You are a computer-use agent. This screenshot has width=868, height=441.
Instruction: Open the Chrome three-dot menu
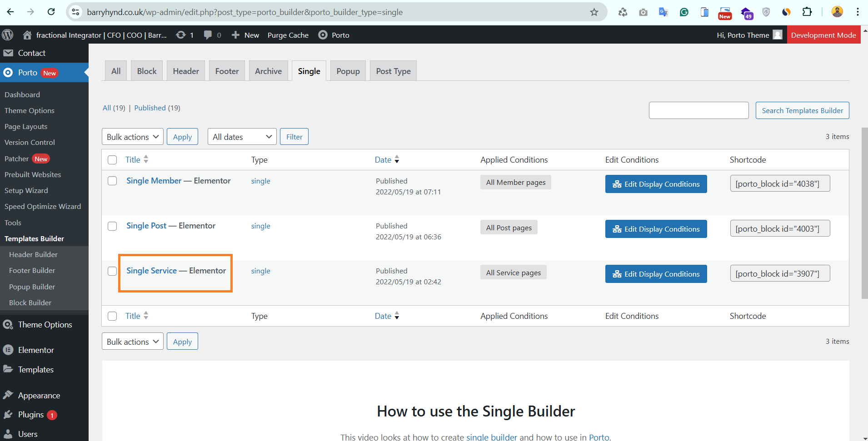tap(858, 12)
